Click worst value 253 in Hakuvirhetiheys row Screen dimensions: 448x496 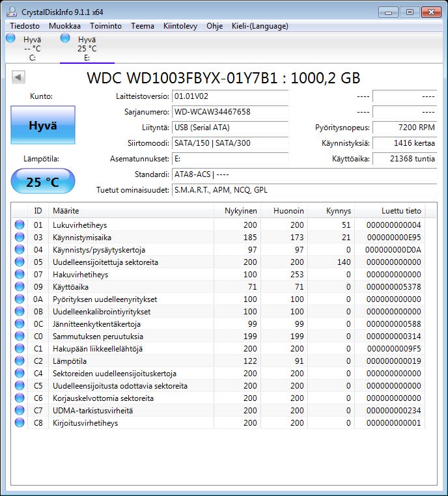click(x=297, y=274)
